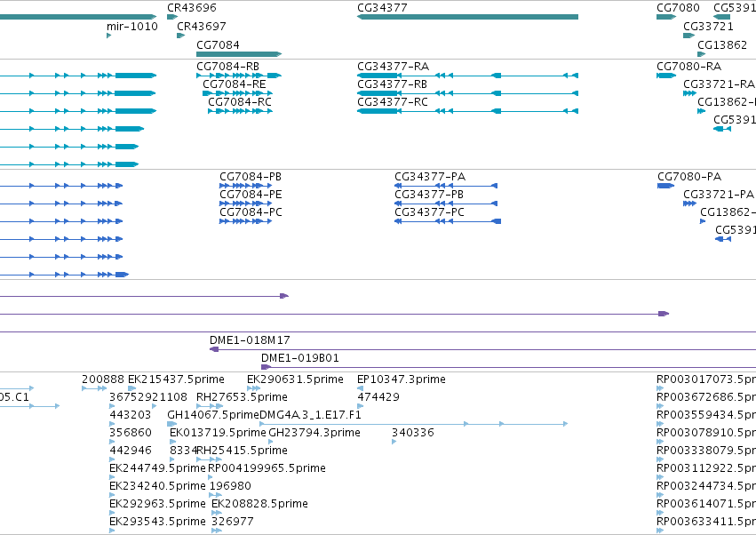This screenshot has width=756, height=535.
Task: Click the EP10347.3prime EST label
Action: 402,379
